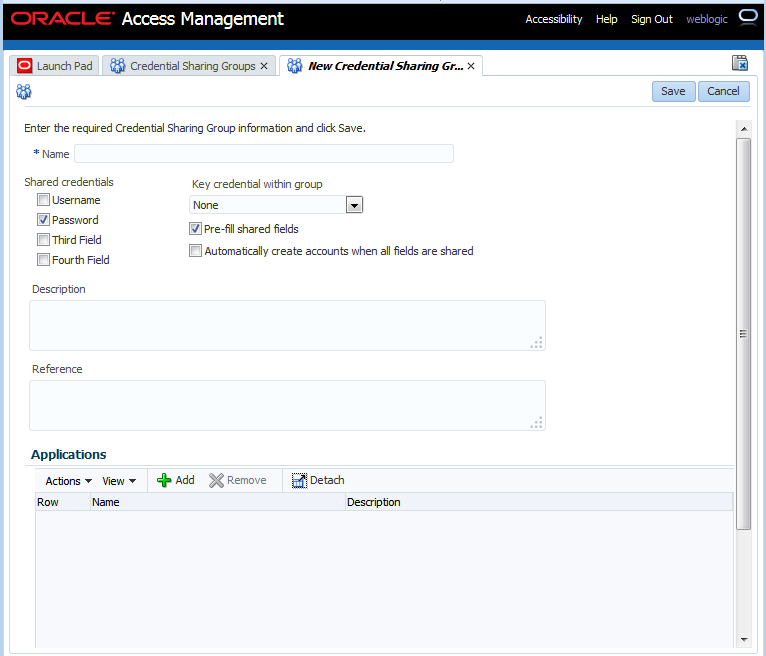This screenshot has width=766, height=656.
Task: Open the Actions menu in Applications
Action: click(x=68, y=481)
